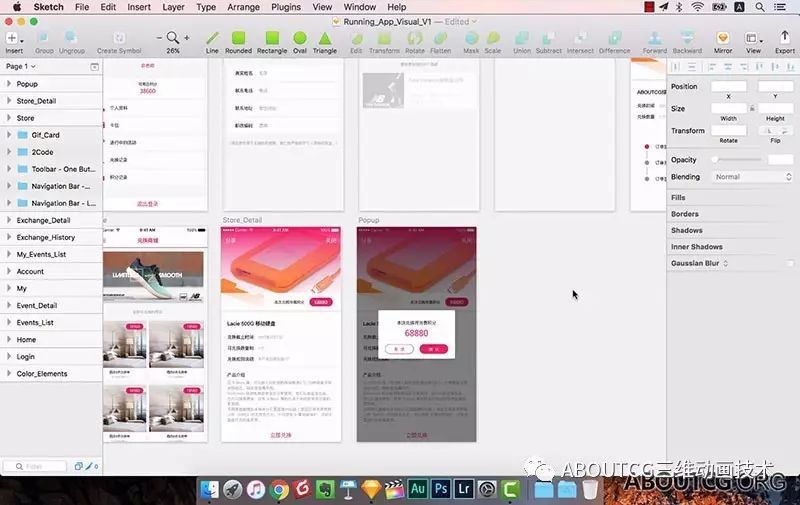This screenshot has height=505, width=800.
Task: Click the Edit tool icon
Action: (357, 38)
